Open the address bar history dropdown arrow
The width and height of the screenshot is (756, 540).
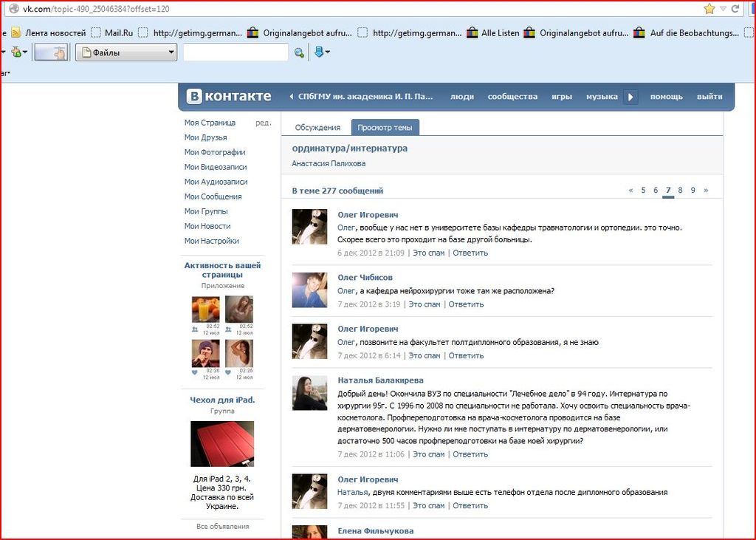click(x=723, y=9)
